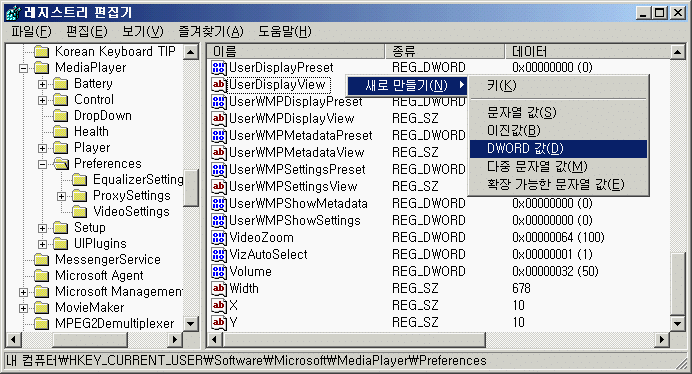Viewport: 692px width, 374px height.
Task: Open the 편집(E) menu
Action: [86, 31]
